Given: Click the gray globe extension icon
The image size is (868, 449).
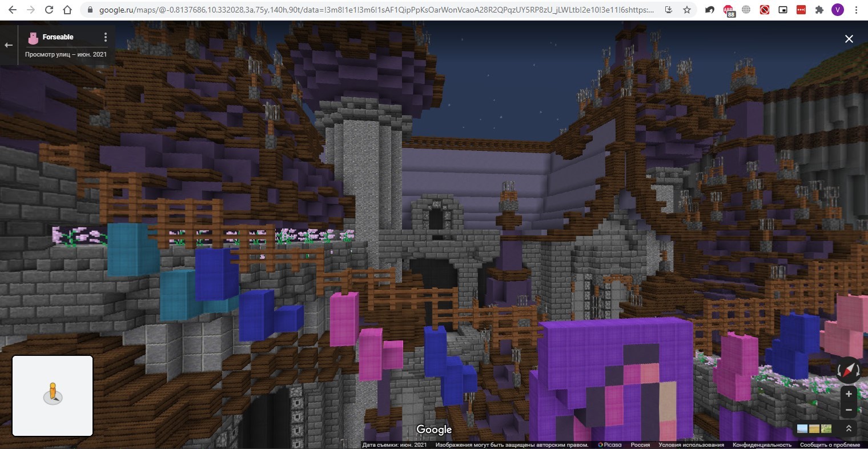Looking at the screenshot, I should [x=746, y=10].
